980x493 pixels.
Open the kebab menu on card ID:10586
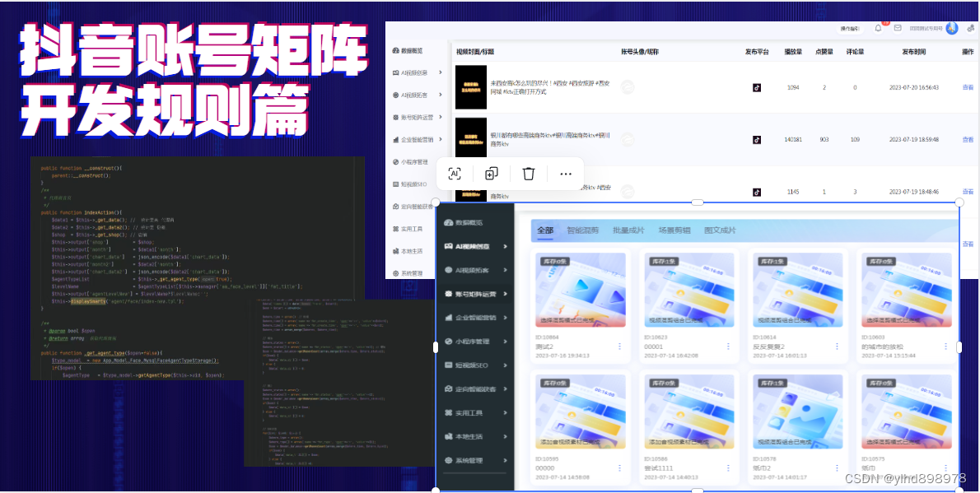point(728,468)
